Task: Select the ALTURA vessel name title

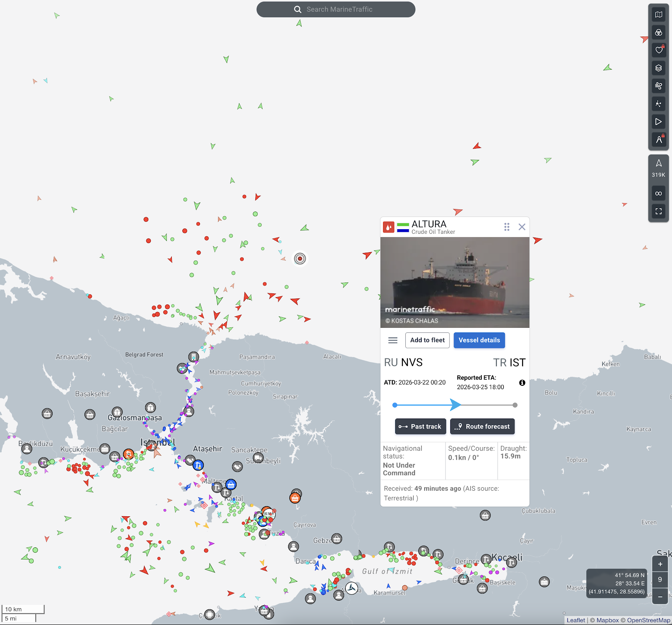Action: [x=429, y=224]
